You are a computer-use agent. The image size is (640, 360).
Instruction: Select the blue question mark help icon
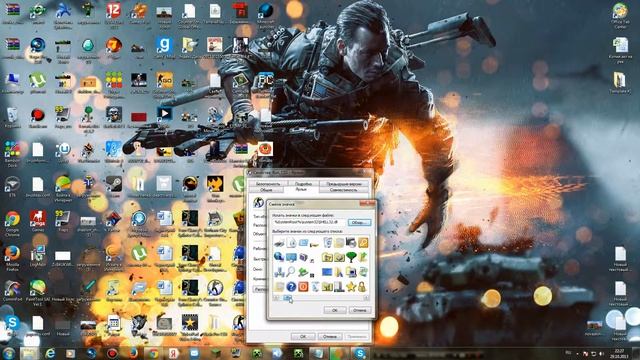coord(291,287)
